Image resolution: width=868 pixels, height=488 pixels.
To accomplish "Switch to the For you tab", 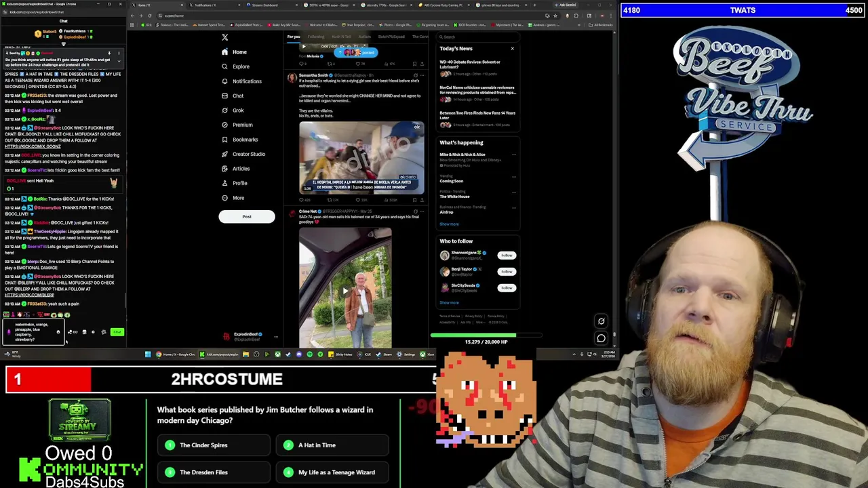I will point(294,37).
